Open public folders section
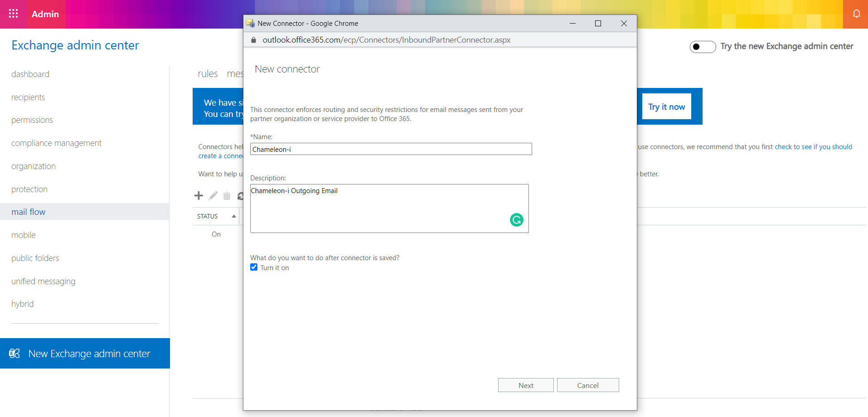 pyautogui.click(x=35, y=258)
